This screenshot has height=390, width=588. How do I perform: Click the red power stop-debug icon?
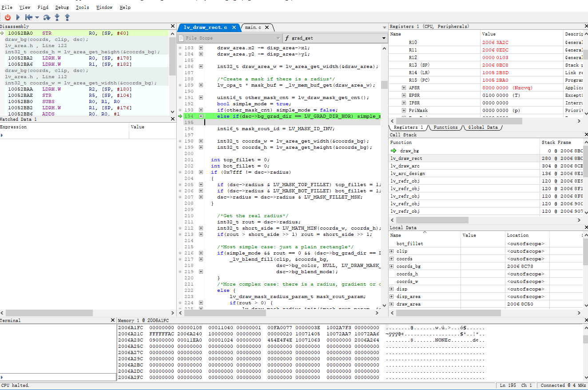[8, 17]
